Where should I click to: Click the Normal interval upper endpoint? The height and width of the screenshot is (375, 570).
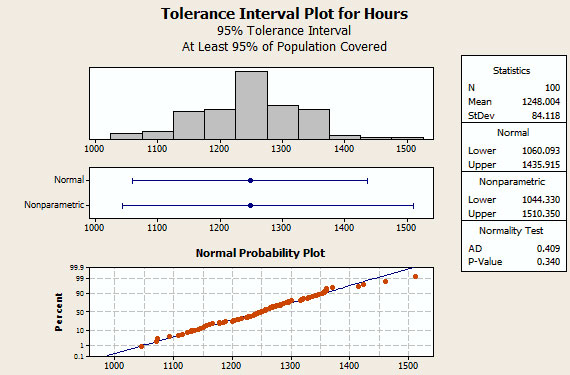tap(368, 181)
